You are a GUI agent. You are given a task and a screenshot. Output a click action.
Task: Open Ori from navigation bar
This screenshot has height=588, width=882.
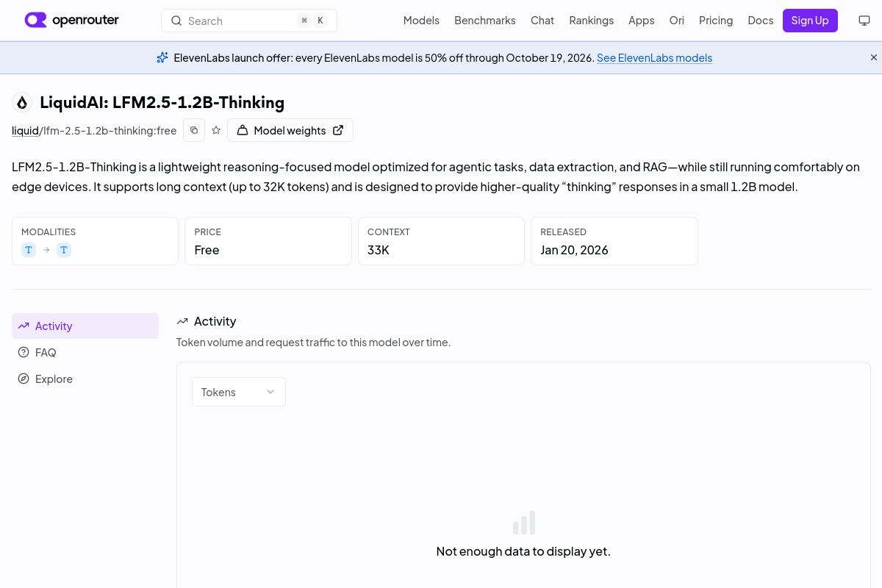tap(676, 21)
